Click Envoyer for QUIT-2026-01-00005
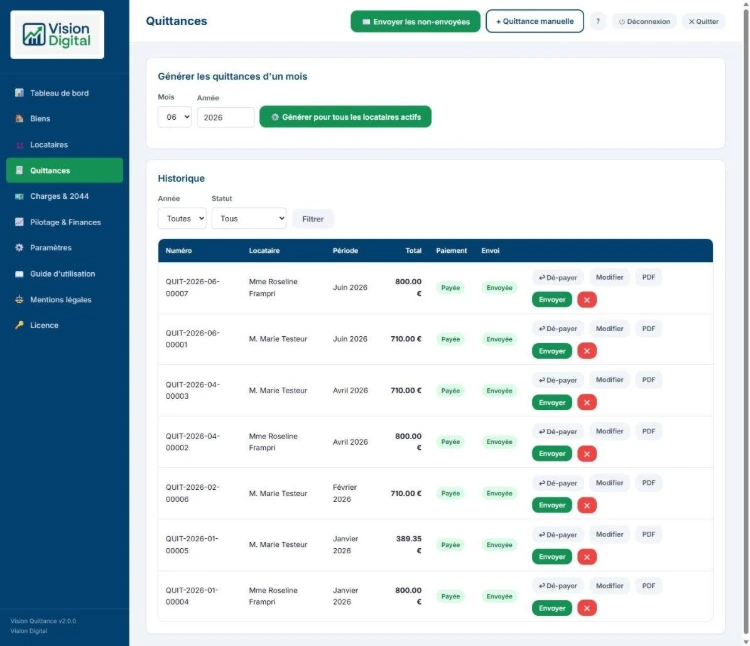The height and width of the screenshot is (646, 750). [552, 557]
